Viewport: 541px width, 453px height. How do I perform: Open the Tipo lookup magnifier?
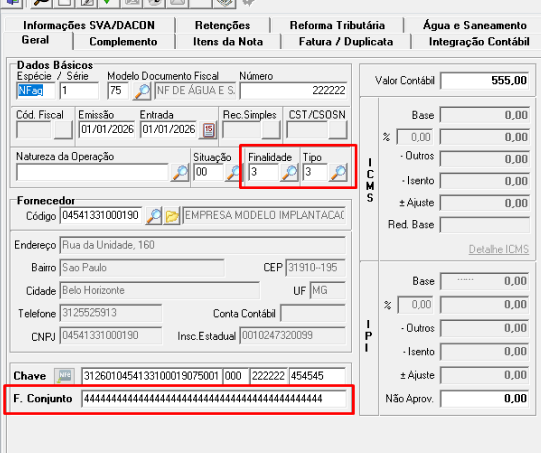coord(338,173)
